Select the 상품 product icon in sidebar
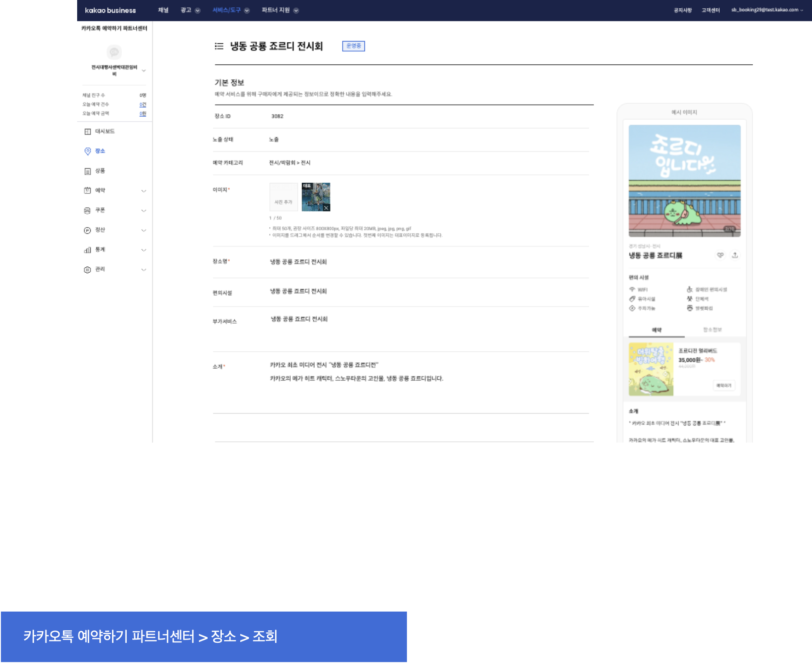Viewport: 812px width, 663px height. click(88, 171)
